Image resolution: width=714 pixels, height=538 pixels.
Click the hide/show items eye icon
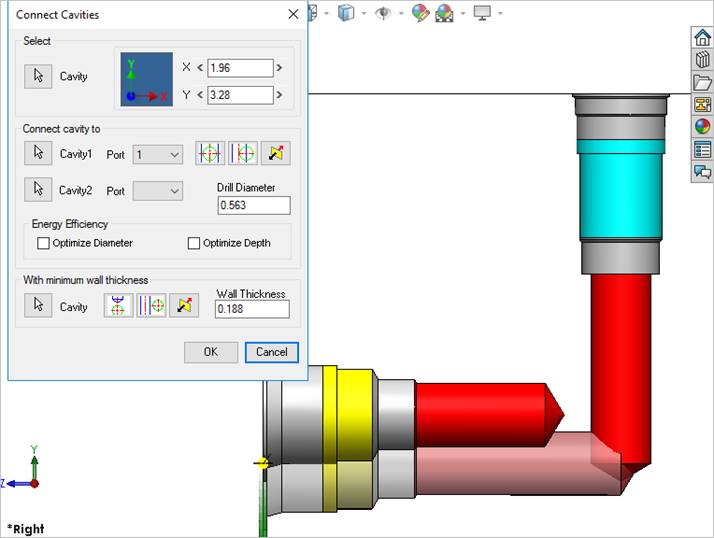383,13
